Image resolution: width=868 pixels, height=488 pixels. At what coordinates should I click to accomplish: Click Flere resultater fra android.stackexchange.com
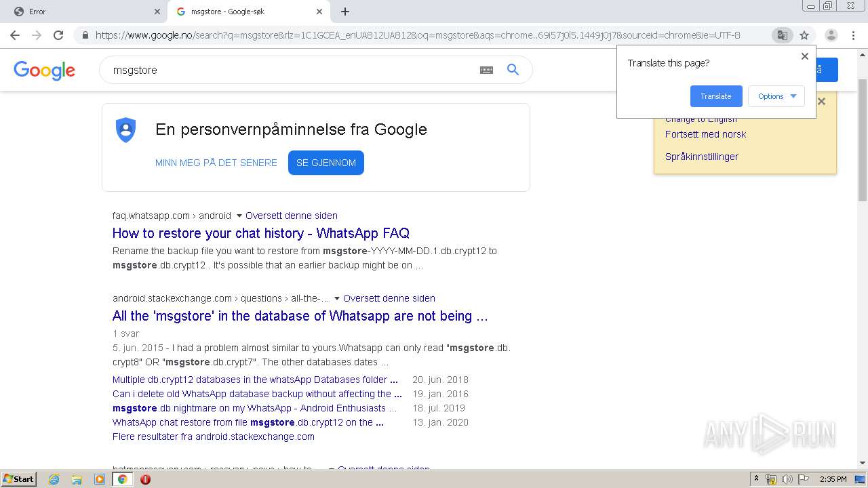click(214, 436)
